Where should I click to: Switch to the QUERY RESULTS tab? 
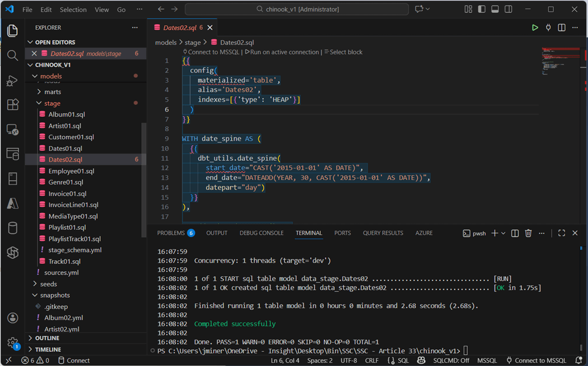[x=382, y=233]
